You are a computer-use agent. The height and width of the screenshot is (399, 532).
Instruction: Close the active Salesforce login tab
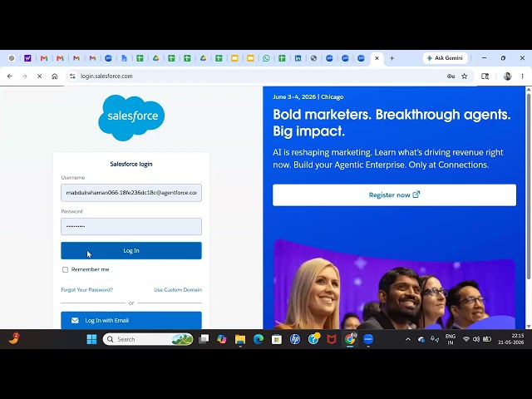[x=377, y=58]
